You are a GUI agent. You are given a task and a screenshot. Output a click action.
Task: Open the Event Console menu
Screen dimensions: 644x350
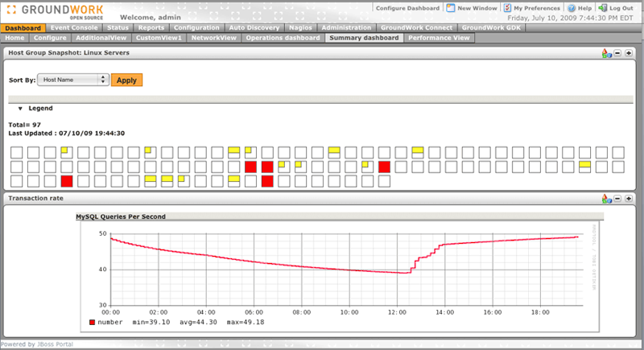pyautogui.click(x=74, y=27)
